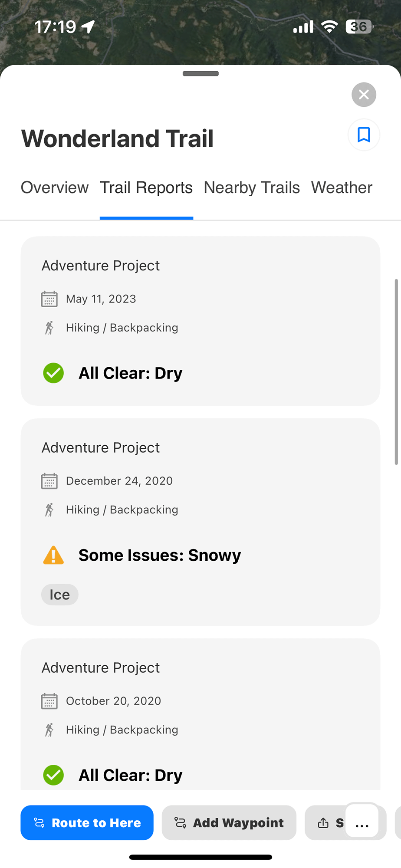Screen dimensions: 401x868
Task: Select the Trail Reports tab
Action: click(146, 188)
